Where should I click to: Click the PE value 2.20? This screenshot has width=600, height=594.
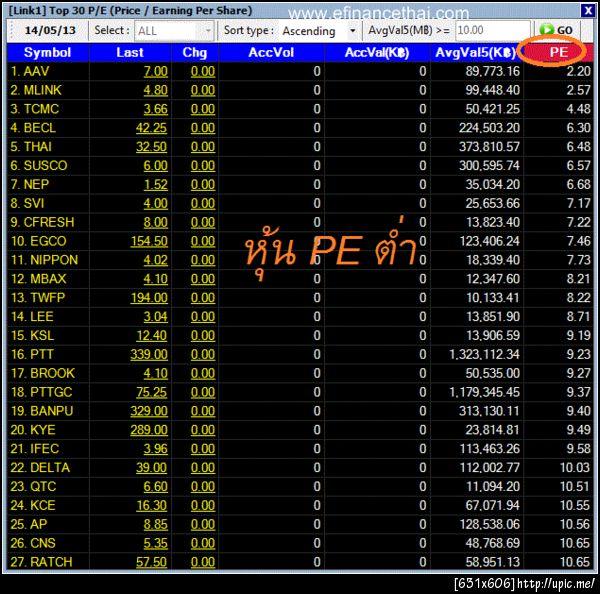click(x=579, y=71)
